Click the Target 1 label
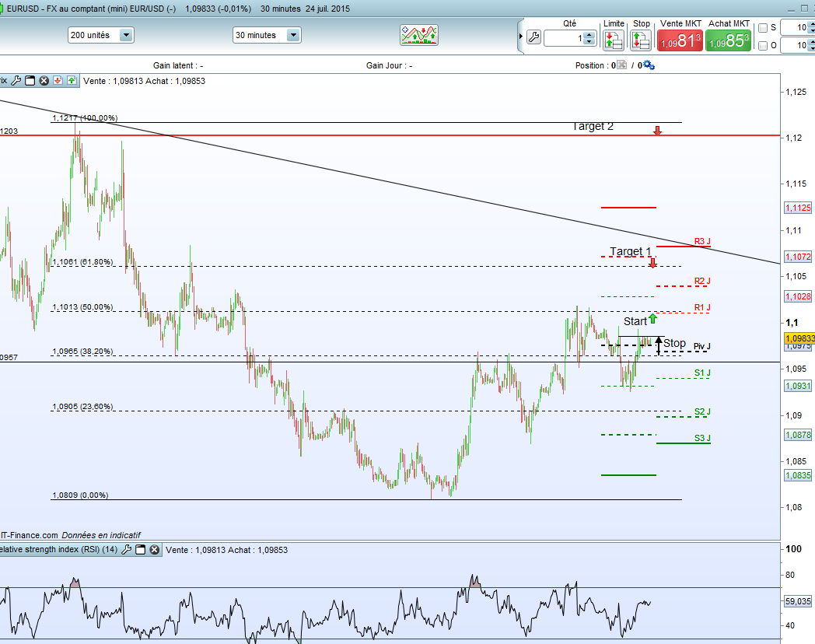The image size is (815, 644). pyautogui.click(x=630, y=251)
